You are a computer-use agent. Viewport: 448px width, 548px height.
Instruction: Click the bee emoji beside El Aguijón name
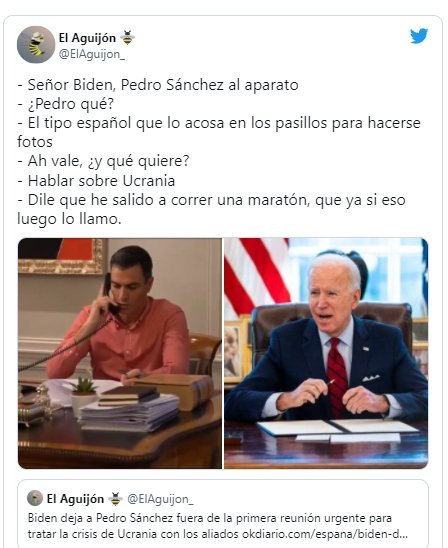click(127, 37)
